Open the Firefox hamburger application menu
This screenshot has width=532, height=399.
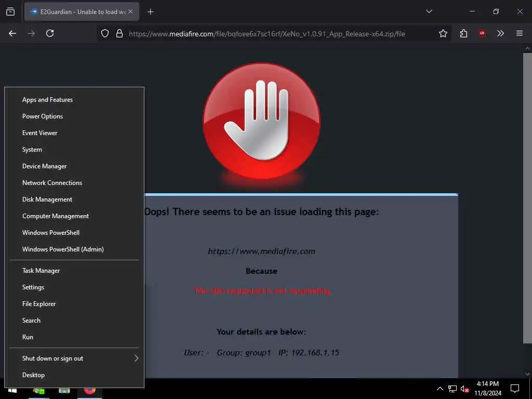pyautogui.click(x=519, y=33)
